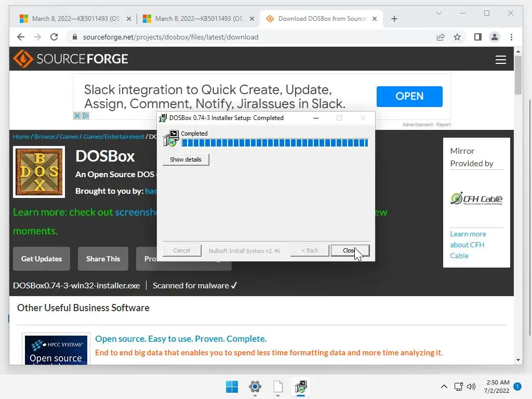Open a new browser tab
Viewport: 532px width, 399px height.
coord(394,19)
